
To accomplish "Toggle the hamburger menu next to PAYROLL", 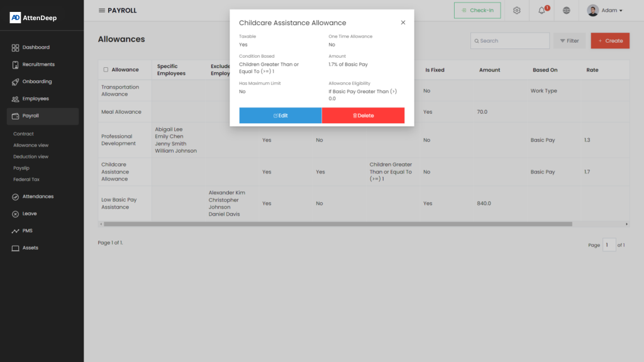I will [x=102, y=11].
